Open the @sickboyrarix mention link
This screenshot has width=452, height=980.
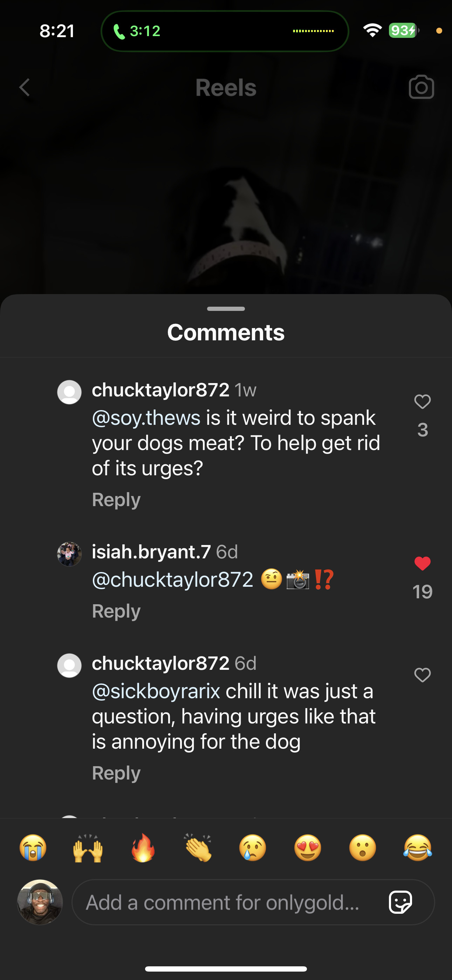(156, 691)
